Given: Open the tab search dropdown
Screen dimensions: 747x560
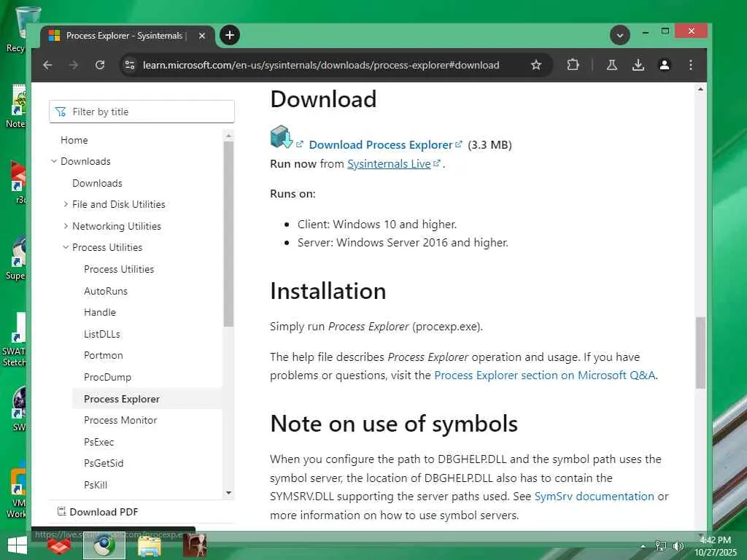Looking at the screenshot, I should tap(620, 35).
